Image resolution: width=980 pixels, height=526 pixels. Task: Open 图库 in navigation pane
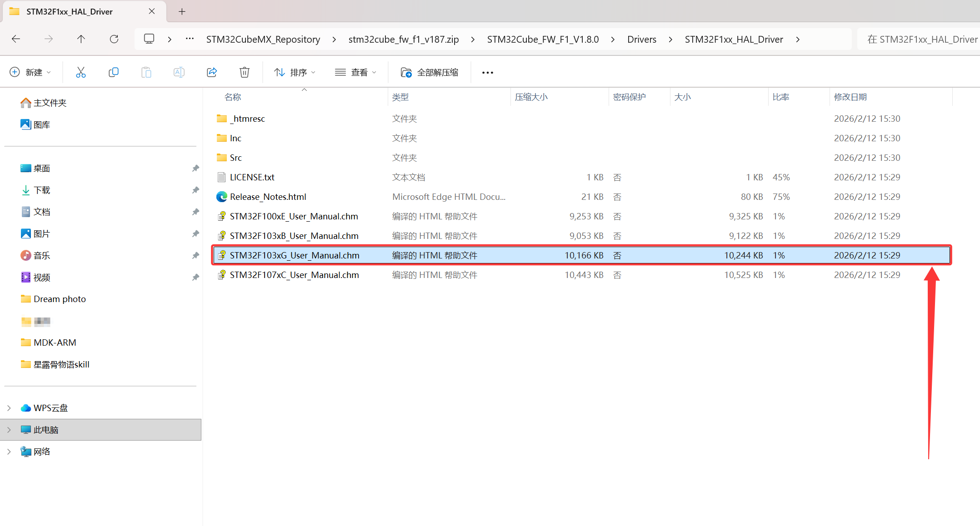[35, 125]
